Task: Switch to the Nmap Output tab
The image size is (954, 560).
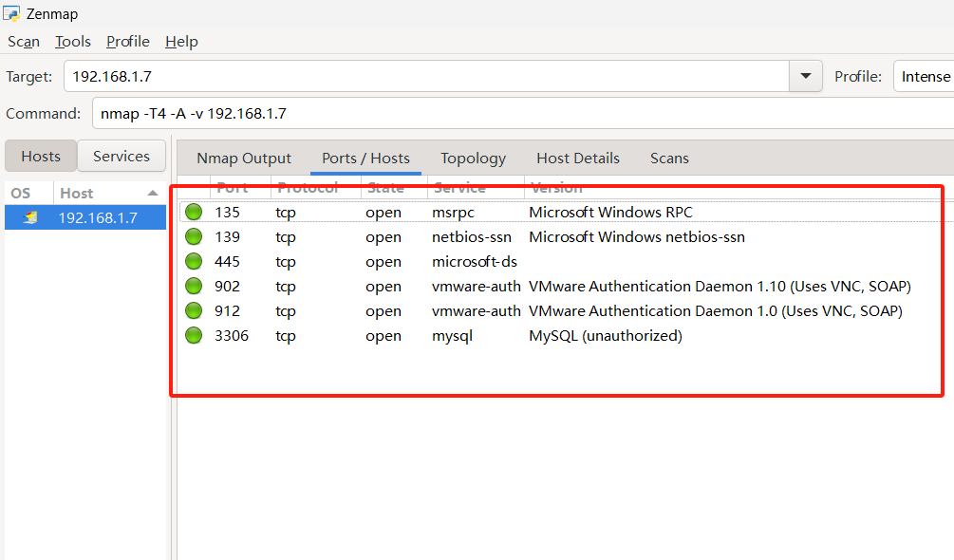Action: coord(244,159)
